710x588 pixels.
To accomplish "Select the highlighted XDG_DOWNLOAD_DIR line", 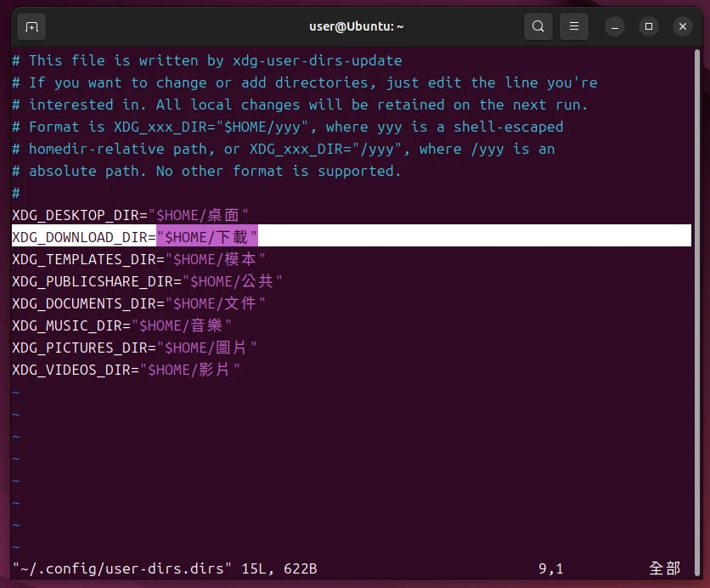I will click(x=83, y=237).
